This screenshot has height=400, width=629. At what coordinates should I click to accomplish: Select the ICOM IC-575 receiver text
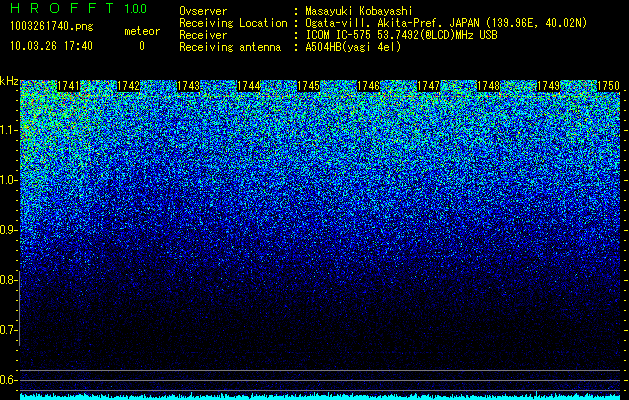tap(401, 35)
